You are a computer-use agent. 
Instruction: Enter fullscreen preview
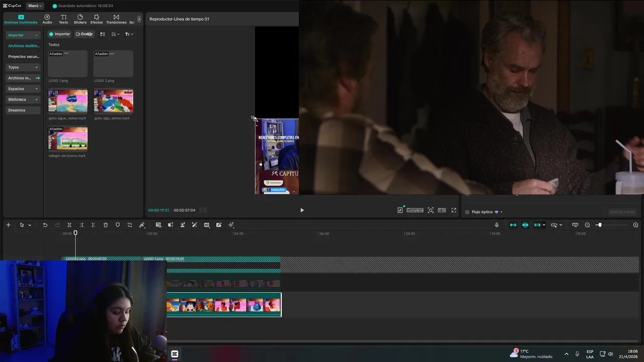pos(454,210)
